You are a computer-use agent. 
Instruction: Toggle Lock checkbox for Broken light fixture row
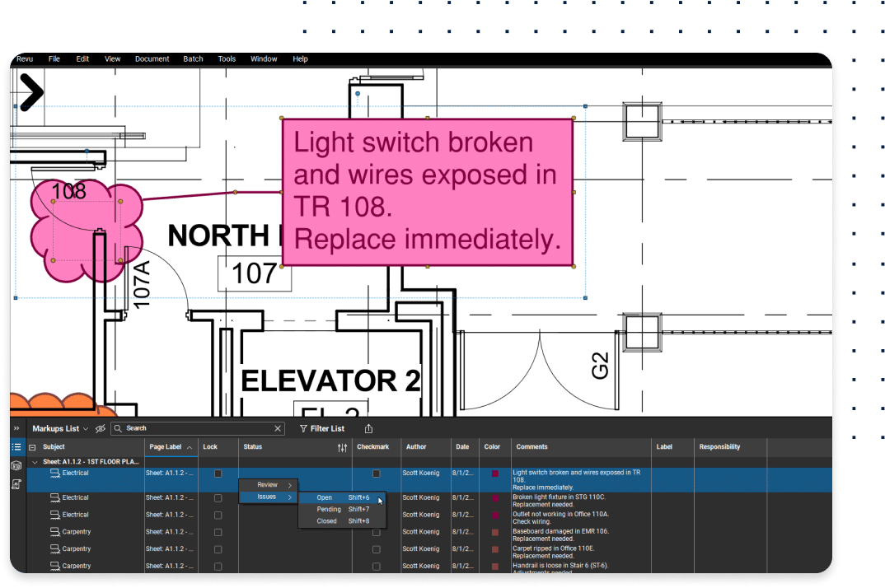click(218, 498)
